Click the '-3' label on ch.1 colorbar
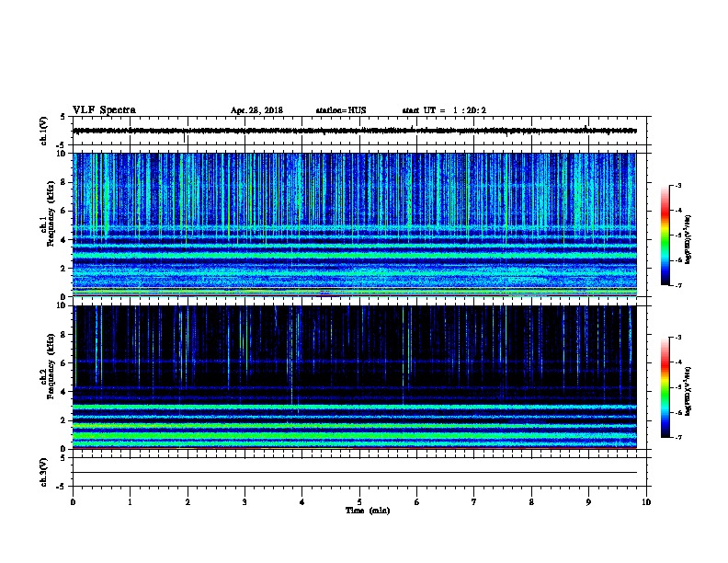Viewport: 728px width, 563px height. click(x=678, y=186)
